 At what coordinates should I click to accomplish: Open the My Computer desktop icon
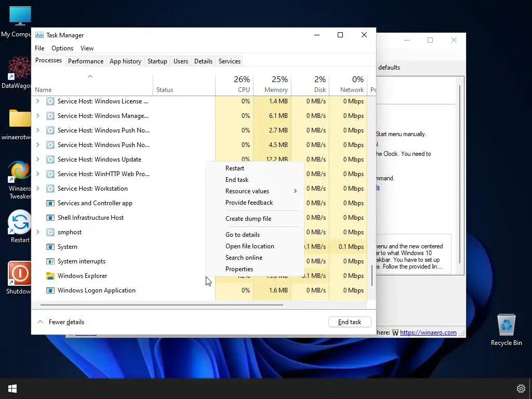(20, 16)
